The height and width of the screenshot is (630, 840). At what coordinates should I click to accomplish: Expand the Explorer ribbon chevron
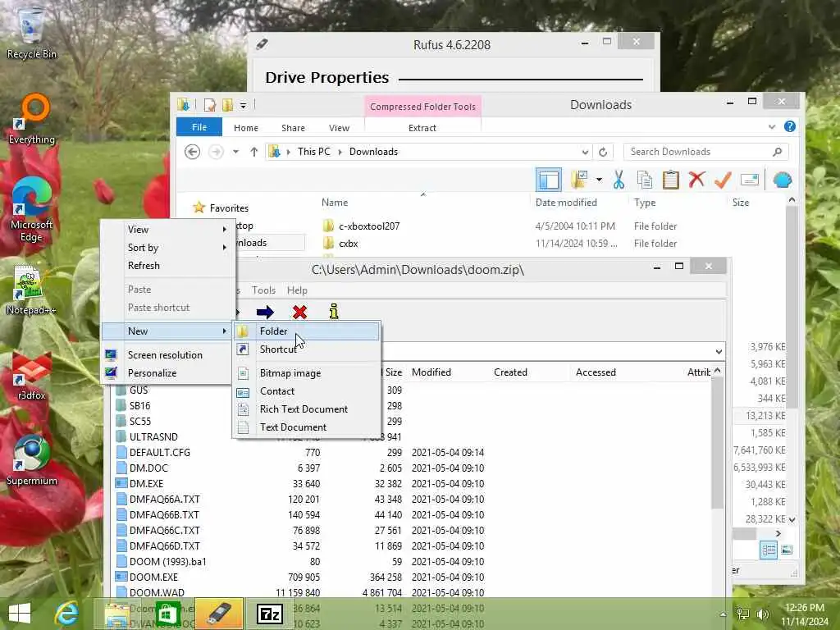771,127
